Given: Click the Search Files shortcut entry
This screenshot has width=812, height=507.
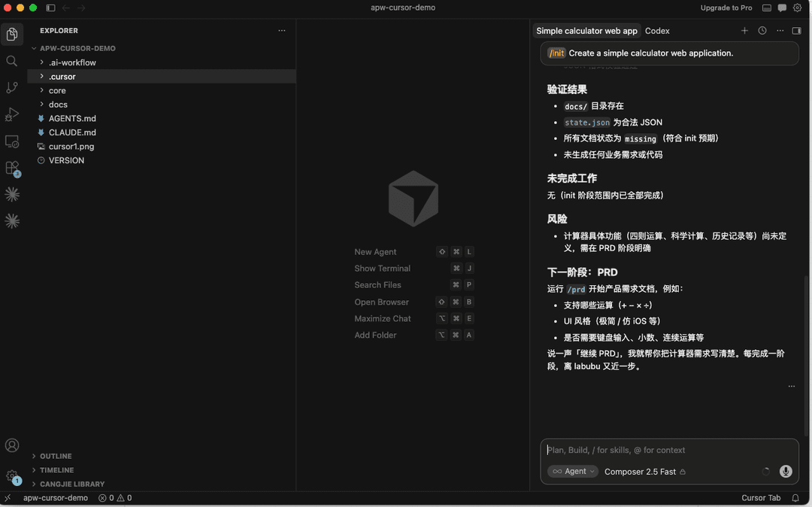Looking at the screenshot, I should pyautogui.click(x=414, y=285).
